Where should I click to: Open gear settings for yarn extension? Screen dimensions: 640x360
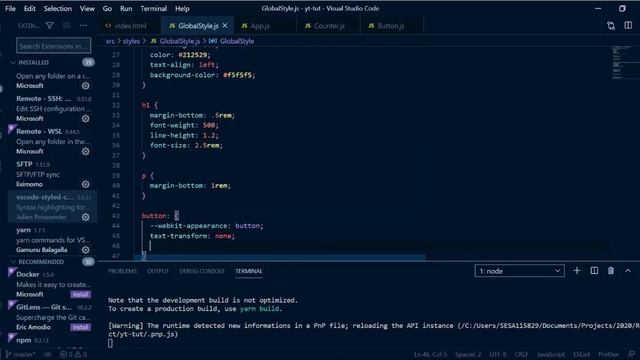tap(85, 249)
